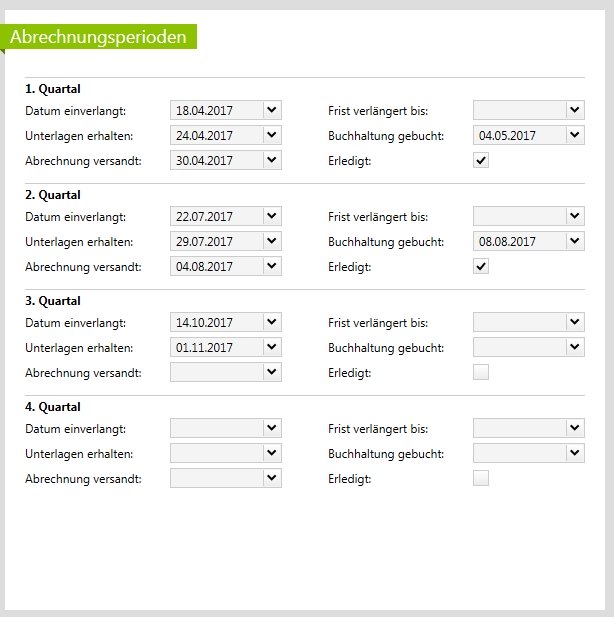Uncheck the 1. Quartal Erledigt checkbox

click(x=481, y=160)
